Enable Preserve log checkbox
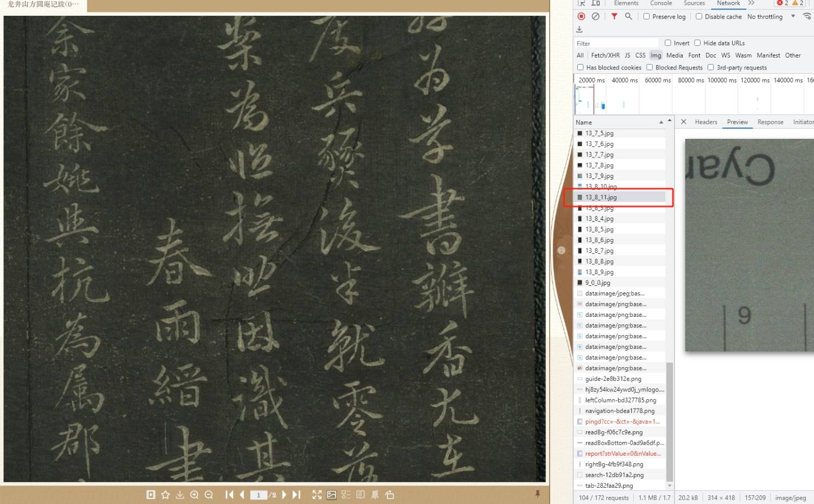The width and height of the screenshot is (814, 504). 646,16
